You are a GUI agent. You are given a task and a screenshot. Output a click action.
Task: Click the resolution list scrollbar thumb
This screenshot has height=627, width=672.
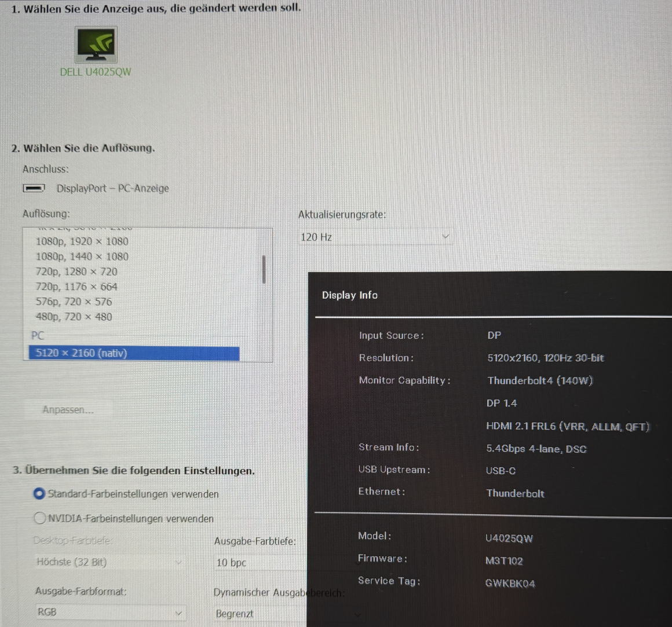tap(264, 269)
